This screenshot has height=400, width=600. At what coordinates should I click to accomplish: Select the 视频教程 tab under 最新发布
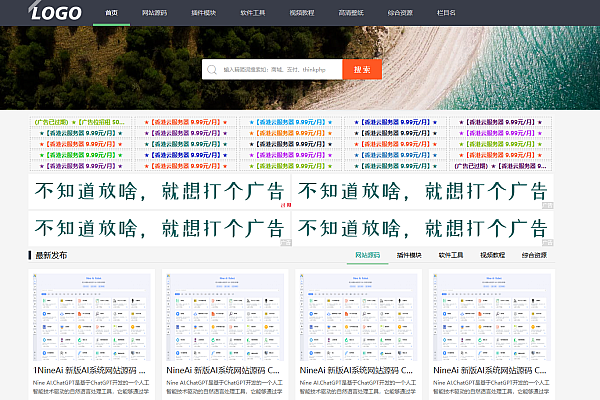click(x=492, y=255)
